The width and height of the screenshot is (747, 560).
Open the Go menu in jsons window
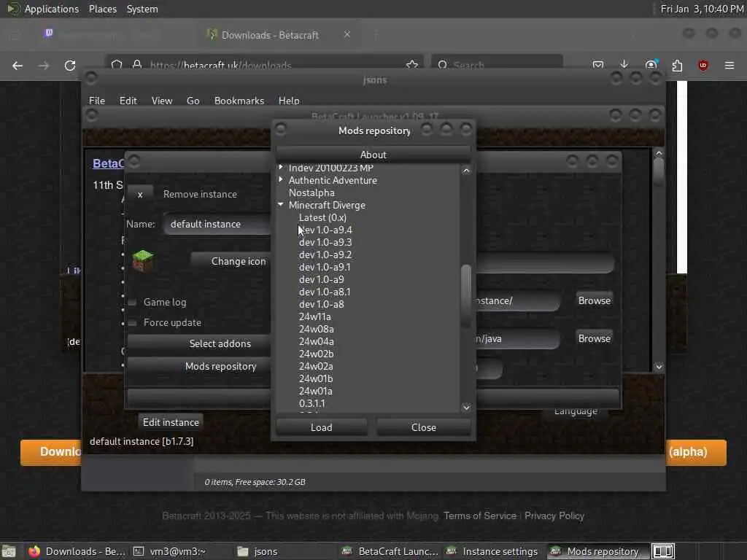pyautogui.click(x=193, y=101)
